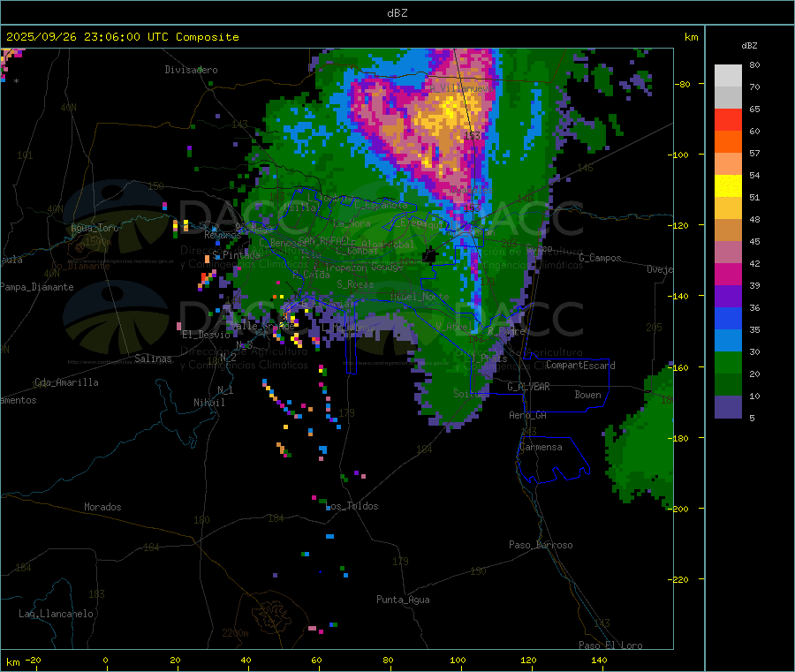The image size is (795, 672).
Task: Click the 39 dBZ purple legend swatch
Action: (x=728, y=297)
